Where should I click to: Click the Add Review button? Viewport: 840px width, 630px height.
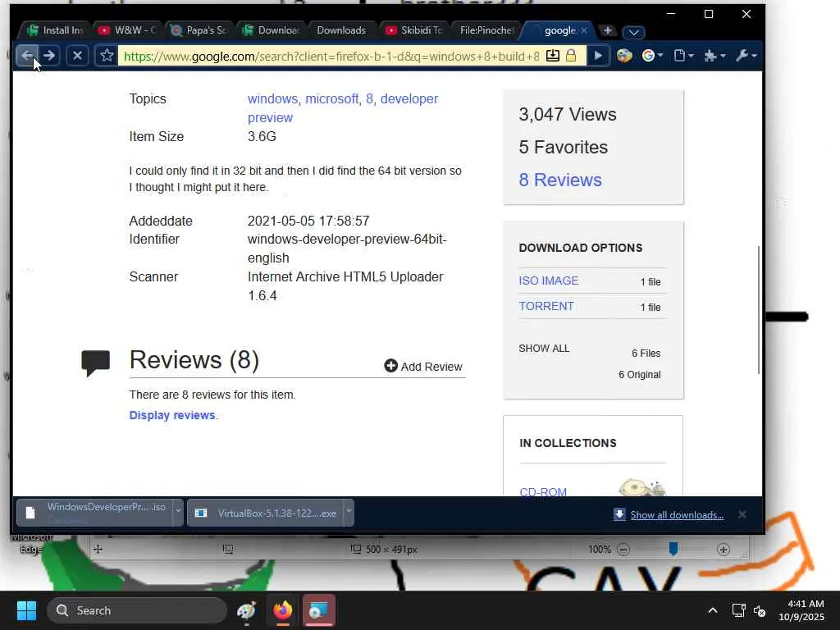click(423, 367)
